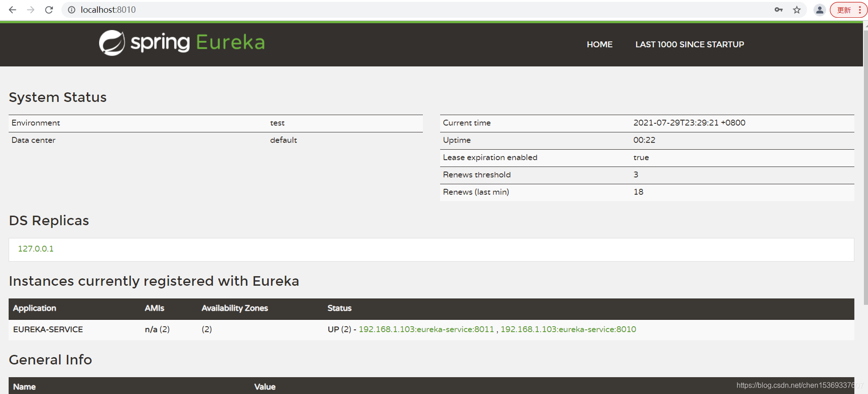Image resolution: width=868 pixels, height=394 pixels.
Task: Click the 'Status' column header
Action: [x=340, y=308]
